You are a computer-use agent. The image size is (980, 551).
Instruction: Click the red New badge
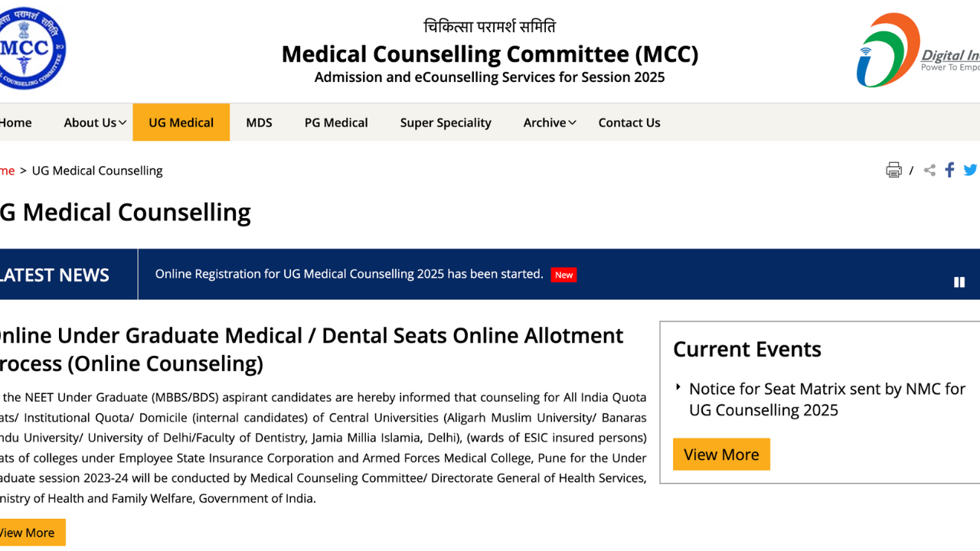563,275
